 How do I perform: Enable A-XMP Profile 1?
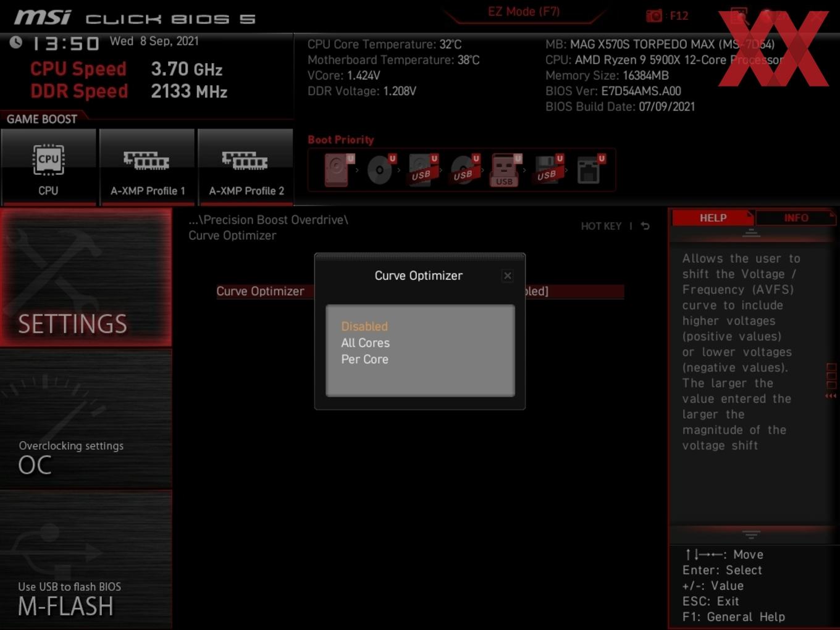pos(147,167)
